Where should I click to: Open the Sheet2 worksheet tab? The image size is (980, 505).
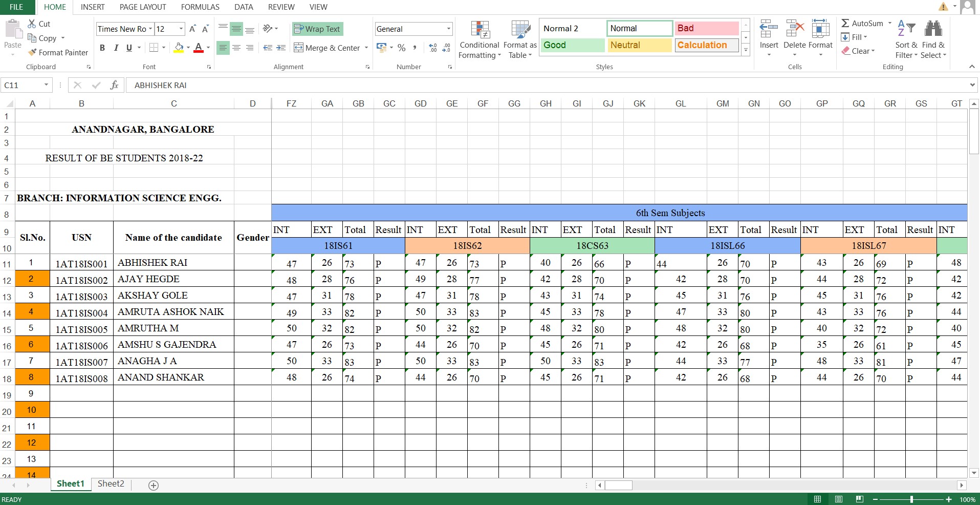click(110, 483)
